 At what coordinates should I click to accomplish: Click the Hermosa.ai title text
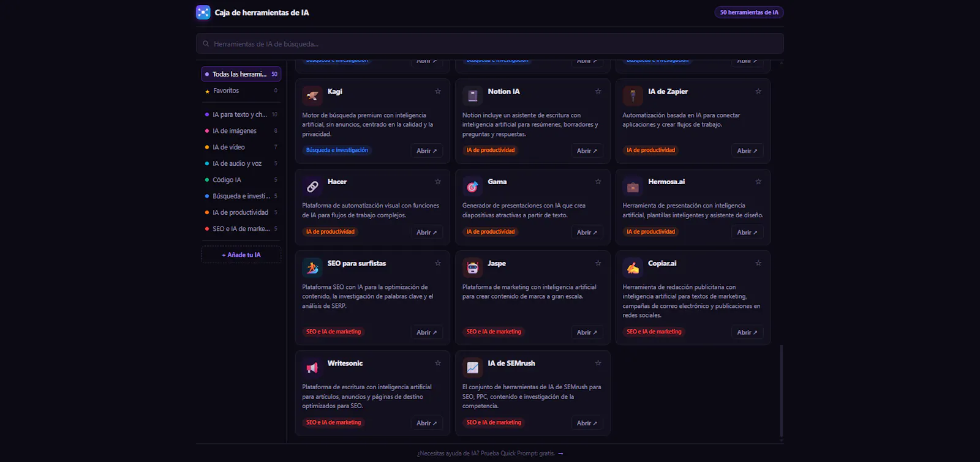(x=666, y=182)
